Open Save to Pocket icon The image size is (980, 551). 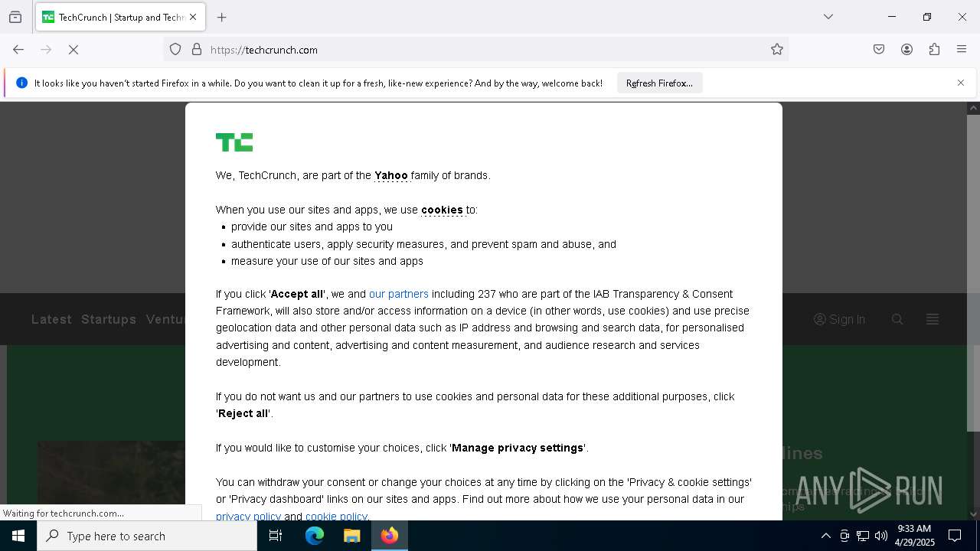tap(879, 50)
